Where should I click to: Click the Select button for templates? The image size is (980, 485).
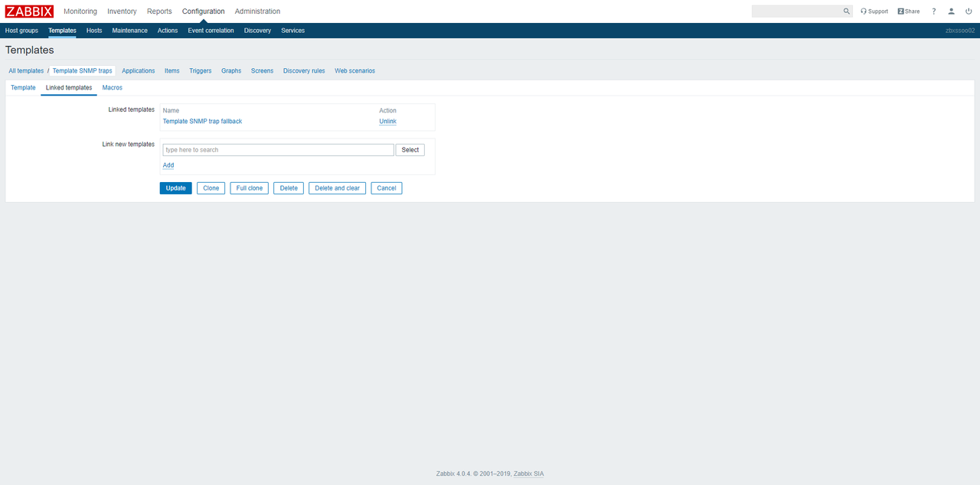[410, 150]
